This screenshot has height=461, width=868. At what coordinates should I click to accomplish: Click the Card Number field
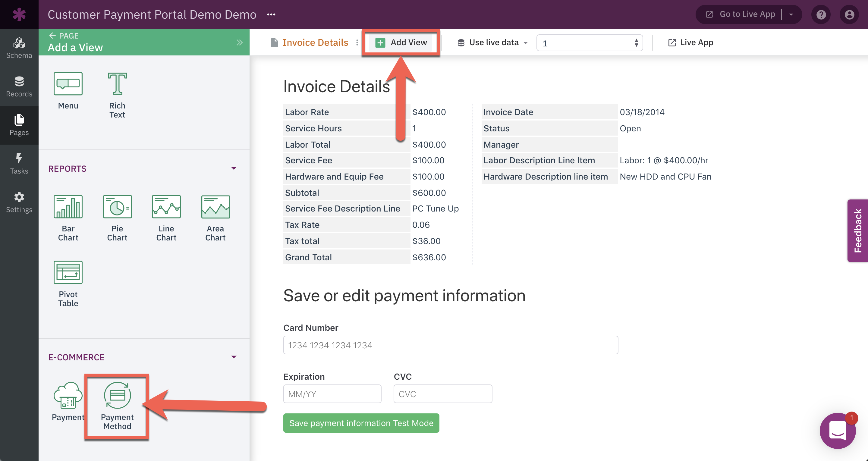coord(450,345)
